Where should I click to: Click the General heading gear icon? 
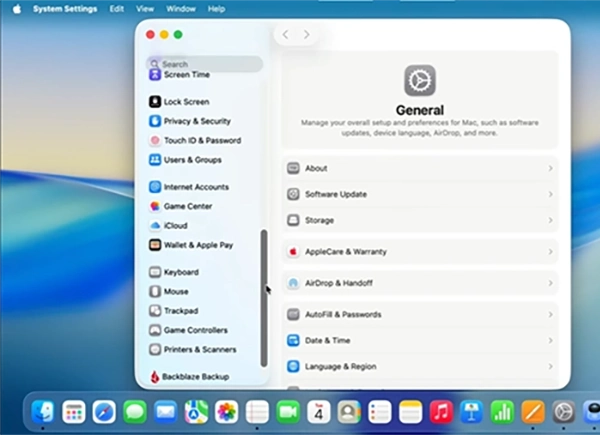tap(420, 80)
